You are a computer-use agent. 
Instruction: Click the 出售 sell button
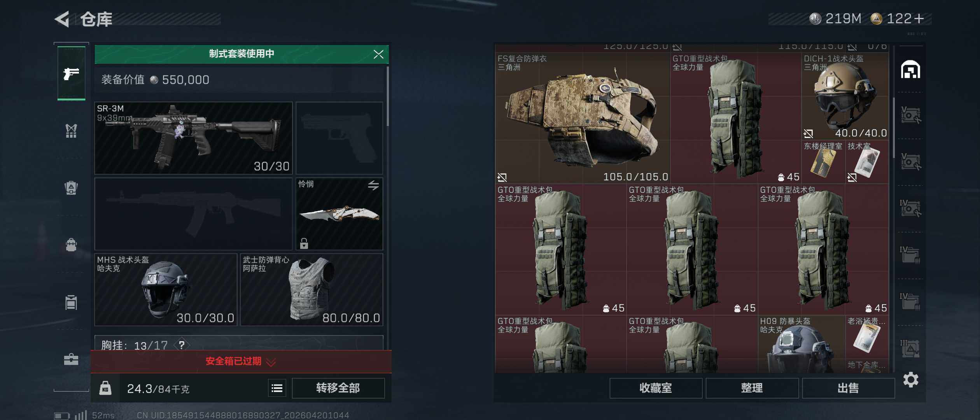[x=848, y=388]
